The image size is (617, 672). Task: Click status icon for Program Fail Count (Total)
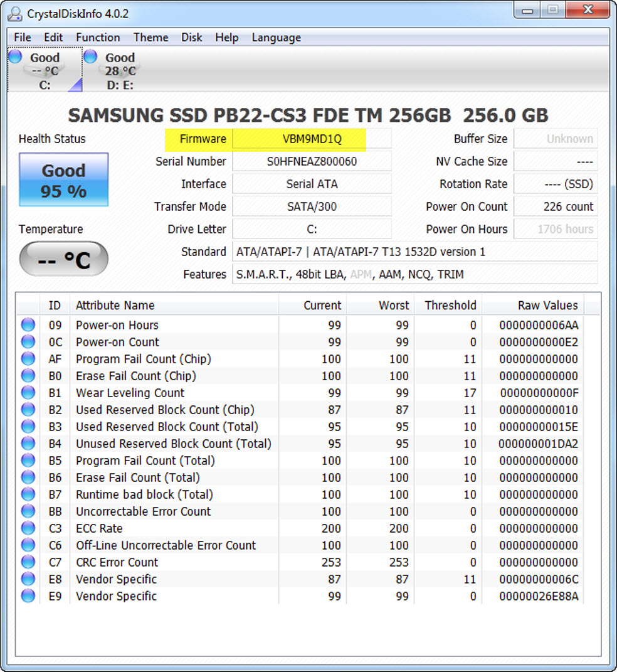pos(28,461)
